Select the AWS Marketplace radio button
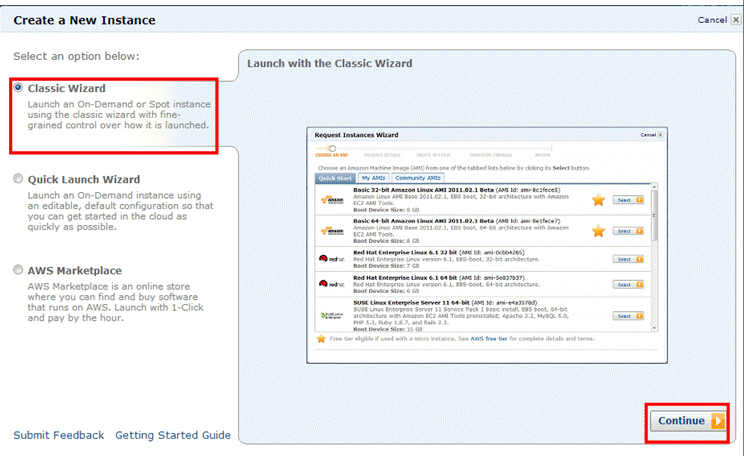Screen dimensions: 744x456 [18, 270]
